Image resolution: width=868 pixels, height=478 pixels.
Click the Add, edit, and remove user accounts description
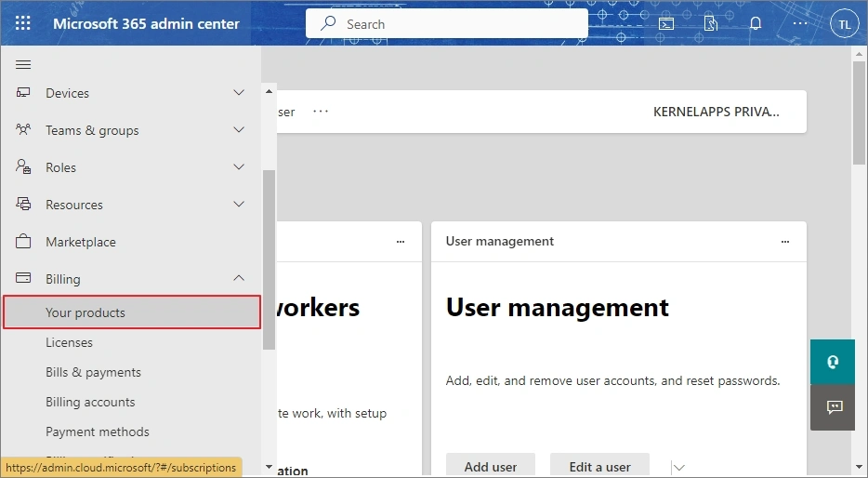[612, 381]
